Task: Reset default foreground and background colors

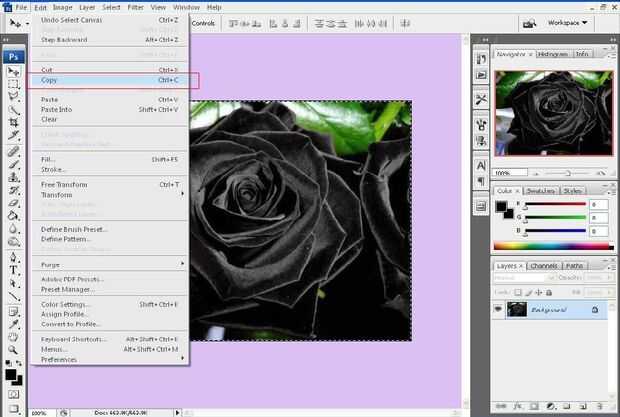Action: 8,362
